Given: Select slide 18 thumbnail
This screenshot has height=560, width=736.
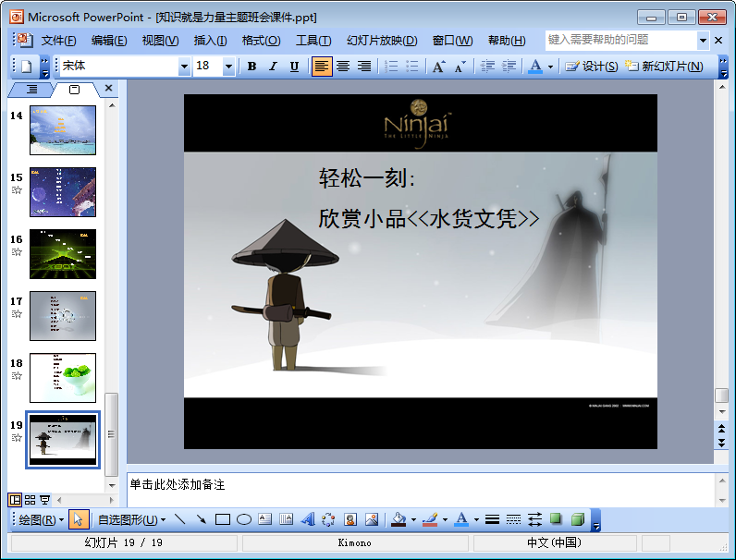Looking at the screenshot, I should 63,378.
